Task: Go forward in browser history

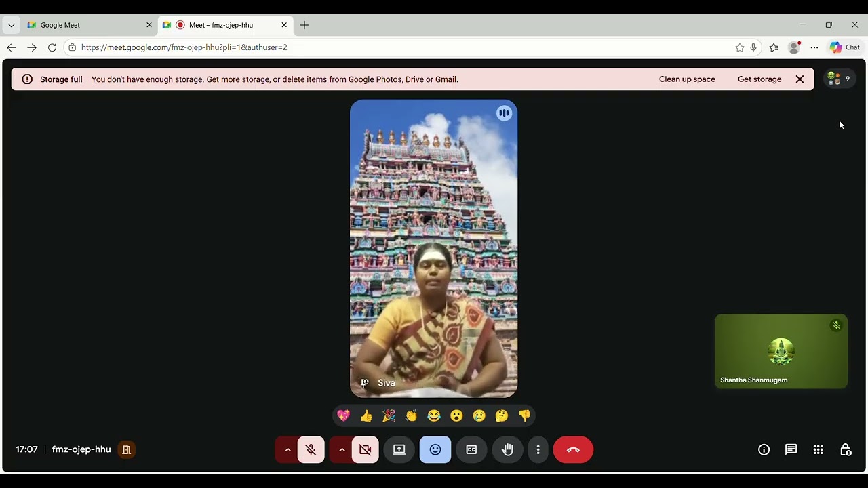Action: click(x=32, y=47)
